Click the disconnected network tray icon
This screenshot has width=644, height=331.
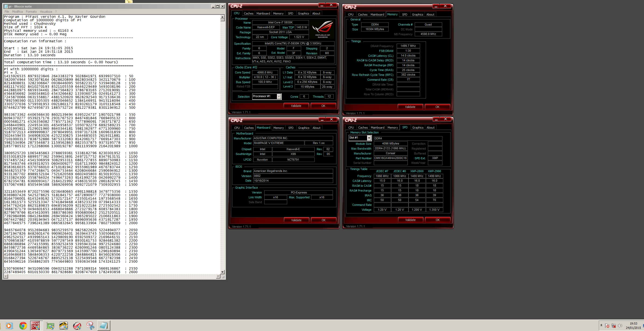(x=614, y=326)
